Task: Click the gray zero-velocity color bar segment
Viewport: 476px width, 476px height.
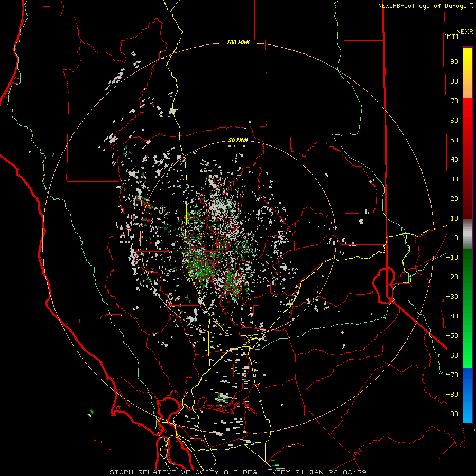Action: (x=467, y=234)
